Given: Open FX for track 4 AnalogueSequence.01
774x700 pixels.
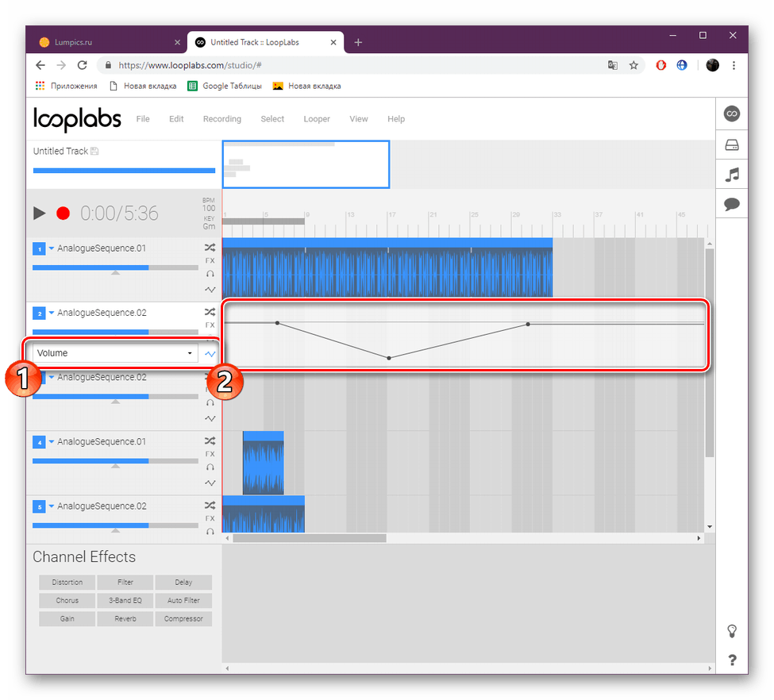Looking at the screenshot, I should (210, 454).
